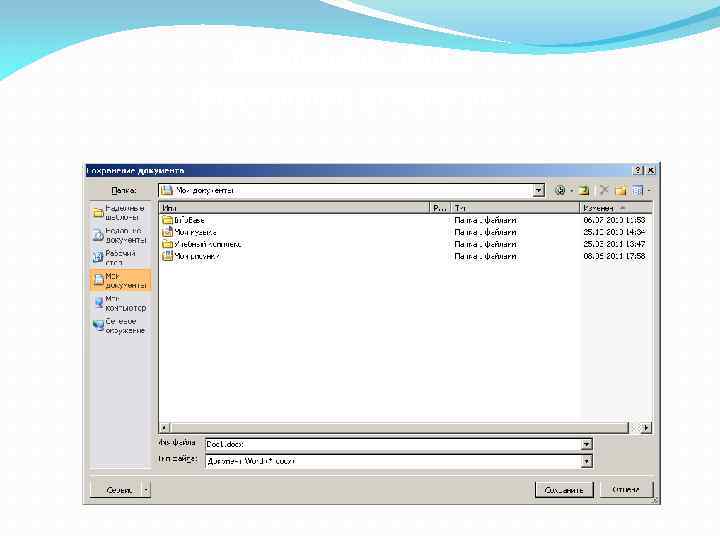Click the Моя музыка folder icon

[167, 232]
